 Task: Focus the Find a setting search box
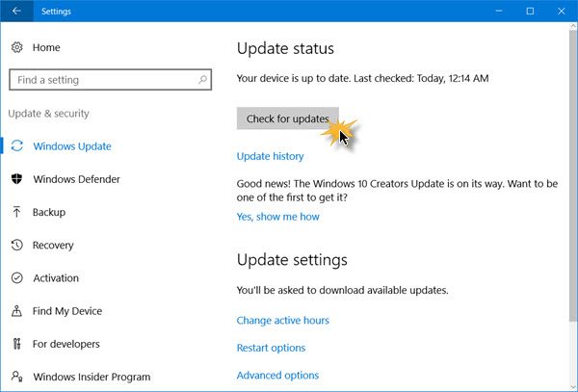[110, 80]
